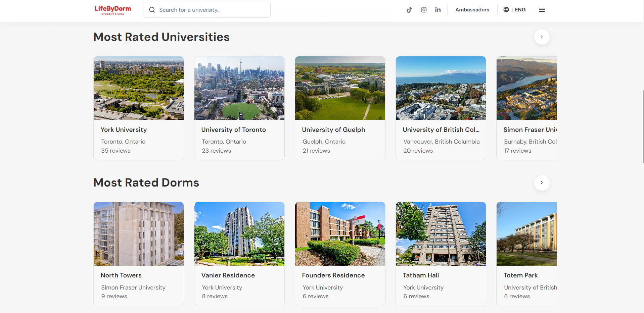Click the globe language icon
This screenshot has width=644, height=313.
point(506,10)
